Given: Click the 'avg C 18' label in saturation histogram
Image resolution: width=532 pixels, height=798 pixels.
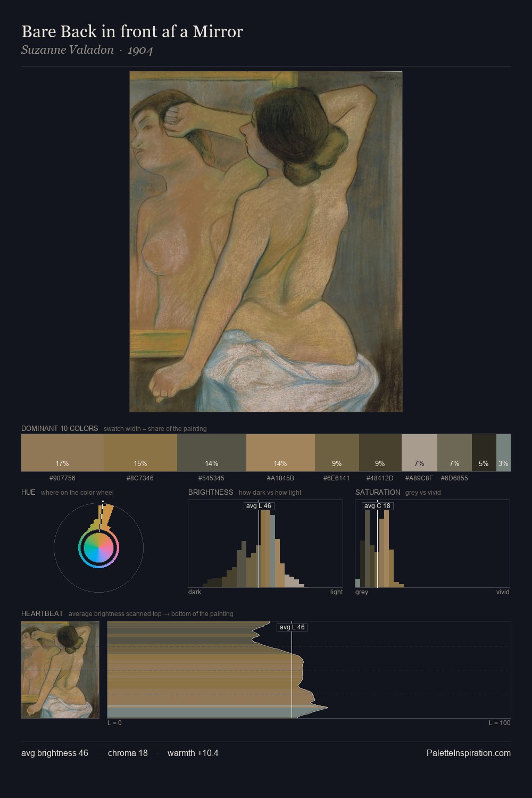Looking at the screenshot, I should (378, 506).
